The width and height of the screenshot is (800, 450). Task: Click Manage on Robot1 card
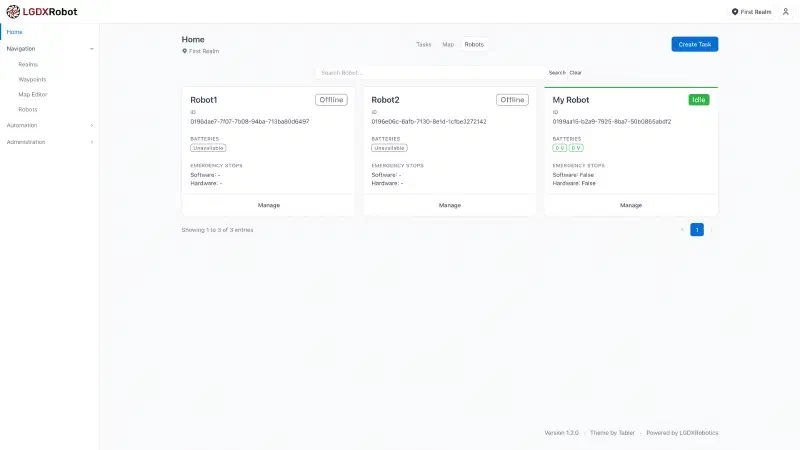coord(268,205)
